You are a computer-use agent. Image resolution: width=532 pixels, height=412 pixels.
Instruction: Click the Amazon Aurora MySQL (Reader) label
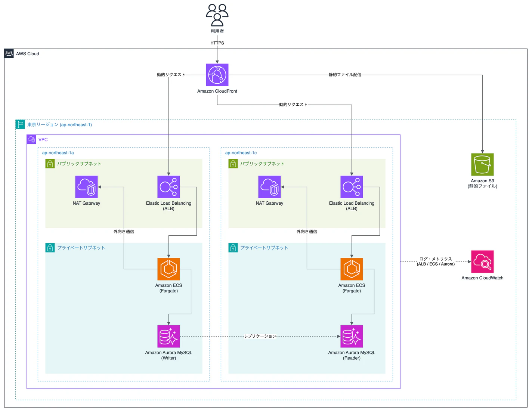[352, 355]
